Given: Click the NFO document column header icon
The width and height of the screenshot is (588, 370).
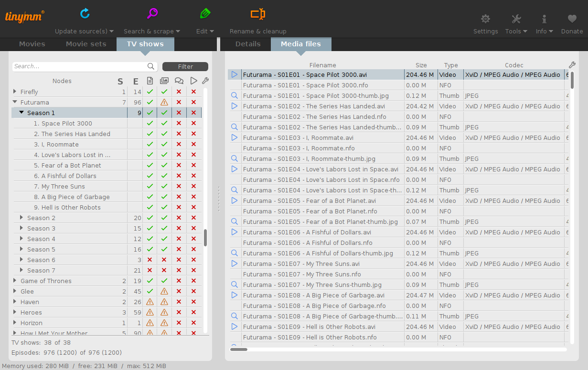Looking at the screenshot, I should [x=150, y=81].
